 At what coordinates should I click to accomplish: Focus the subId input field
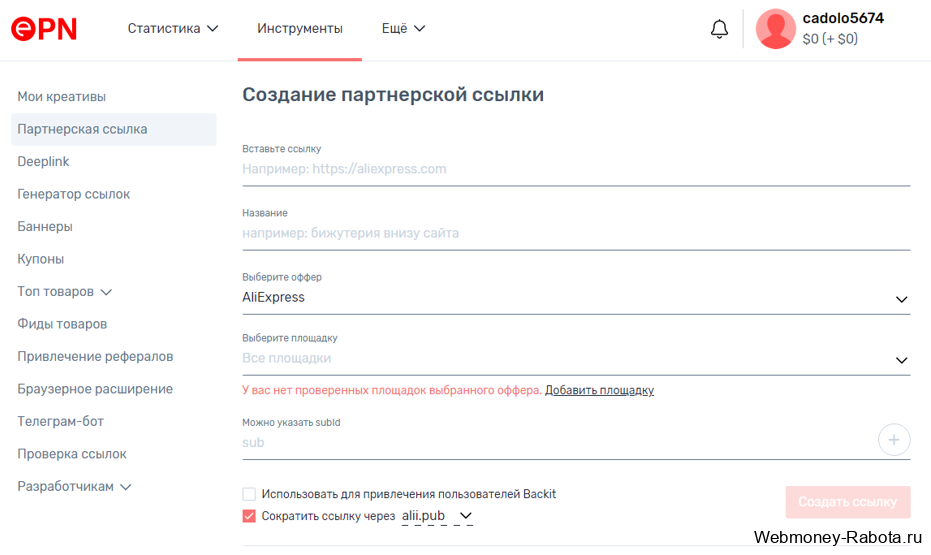point(558,443)
